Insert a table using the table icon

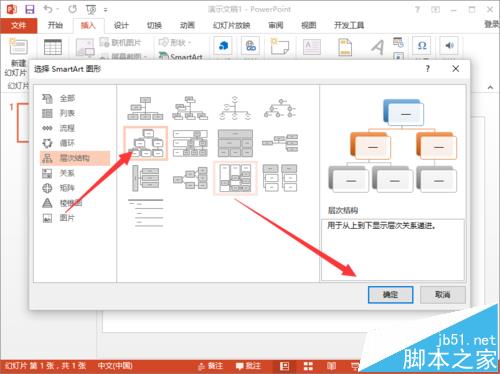[53, 47]
